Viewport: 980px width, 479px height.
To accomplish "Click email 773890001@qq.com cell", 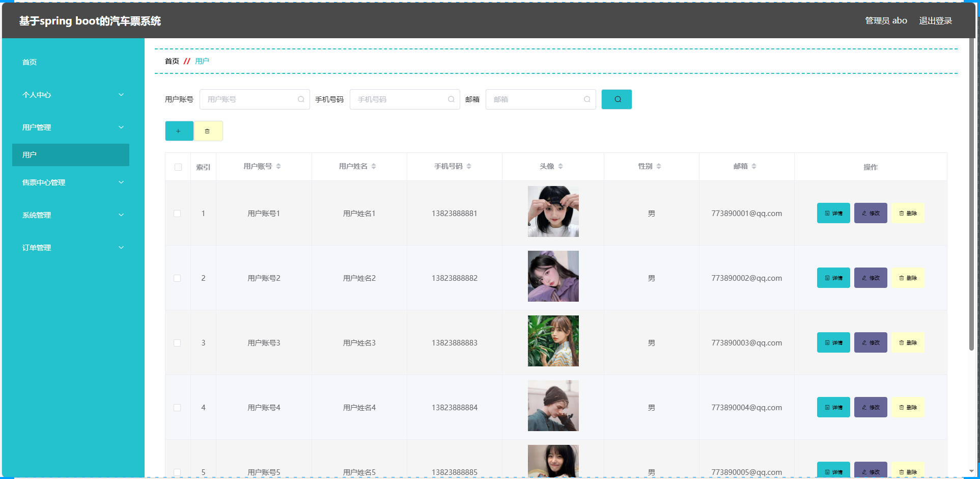I will click(747, 214).
